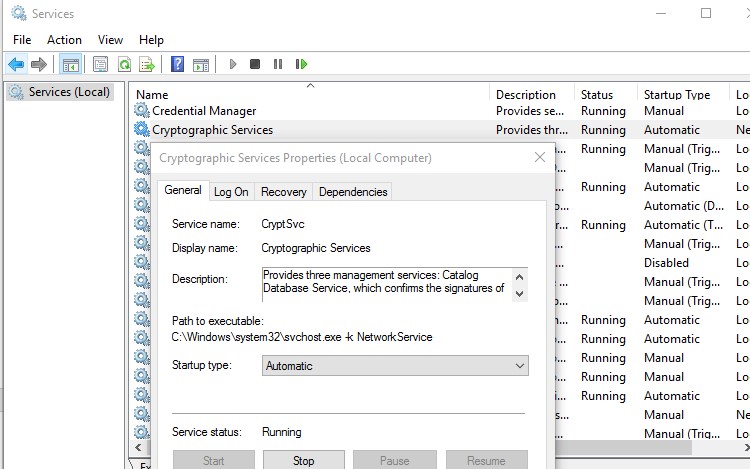This screenshot has width=750, height=469.
Task: Select the Credential Manager service row
Action: [204, 111]
